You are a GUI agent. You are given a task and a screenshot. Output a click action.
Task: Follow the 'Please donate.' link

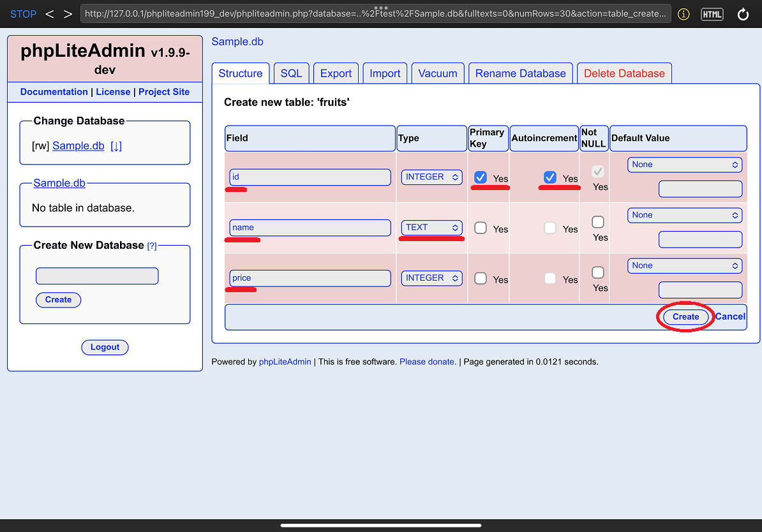428,362
